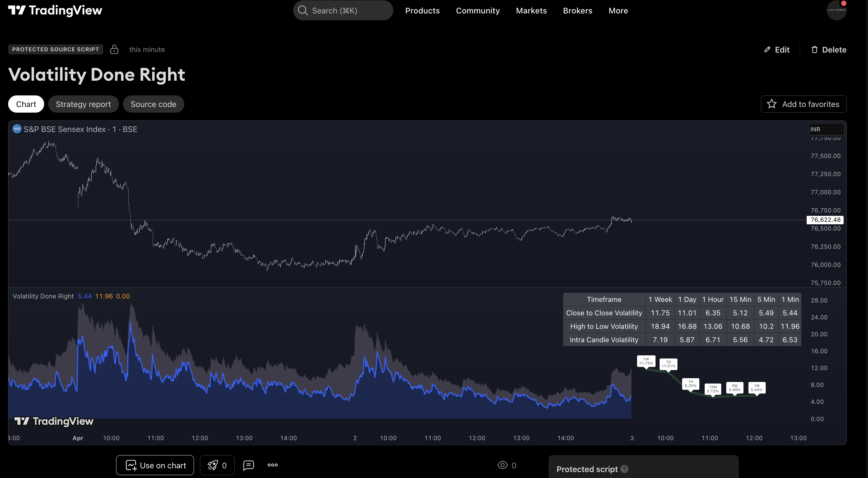The image size is (868, 478).
Task: Click the TradingView logo
Action: click(x=55, y=10)
